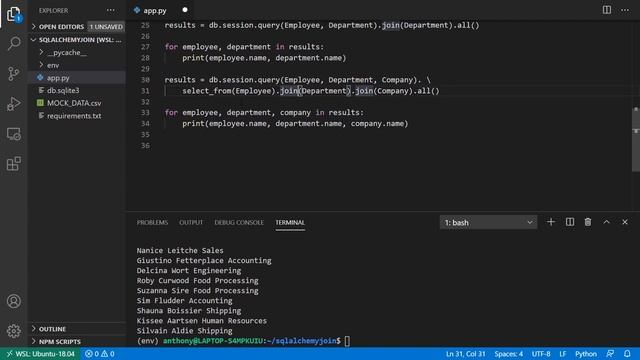Image resolution: width=640 pixels, height=360 pixels.
Task: Click the Spaces: 4 indentation setting
Action: tap(508, 354)
